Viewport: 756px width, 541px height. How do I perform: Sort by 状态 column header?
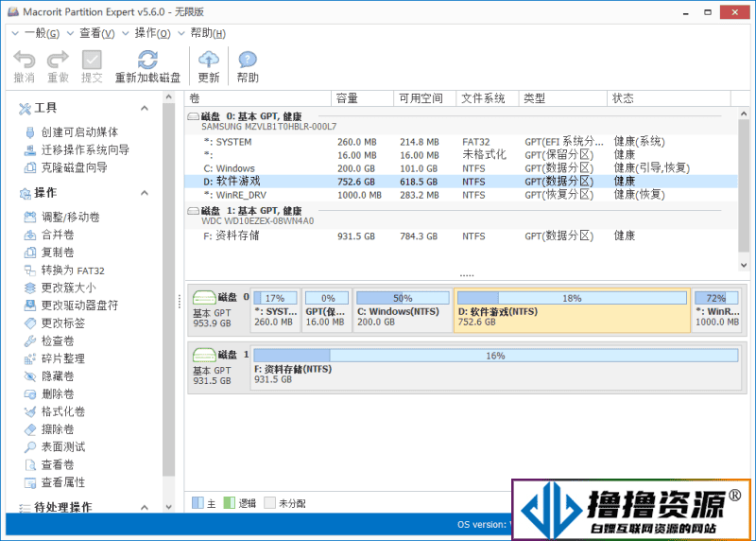(669, 98)
